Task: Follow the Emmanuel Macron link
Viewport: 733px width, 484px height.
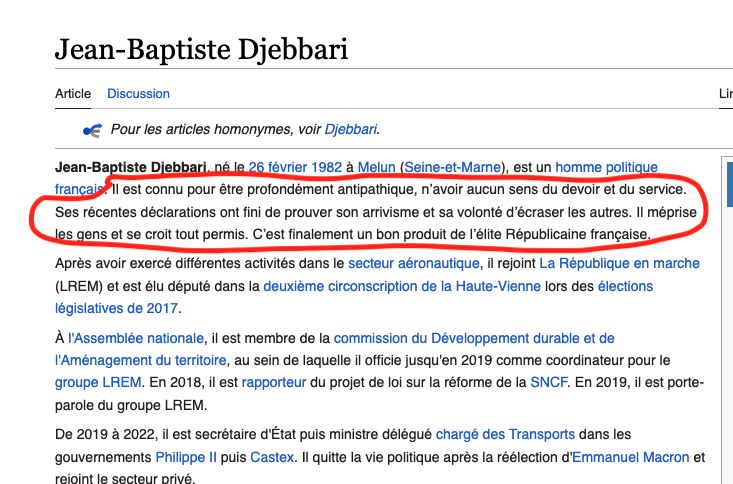Action: (x=631, y=457)
